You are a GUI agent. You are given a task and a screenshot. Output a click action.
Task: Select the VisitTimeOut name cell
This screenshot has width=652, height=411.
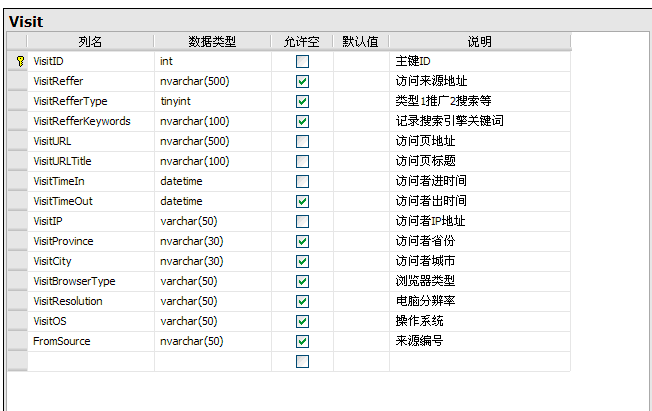point(91,201)
